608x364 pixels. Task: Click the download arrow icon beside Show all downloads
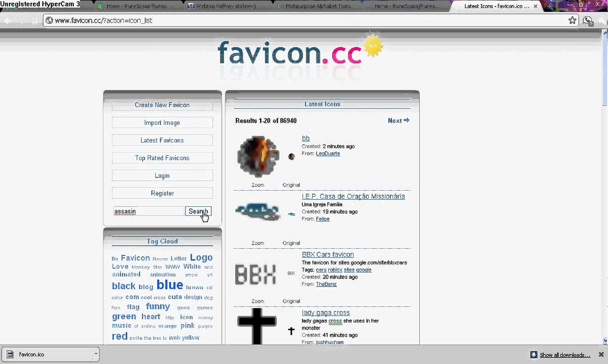point(534,354)
